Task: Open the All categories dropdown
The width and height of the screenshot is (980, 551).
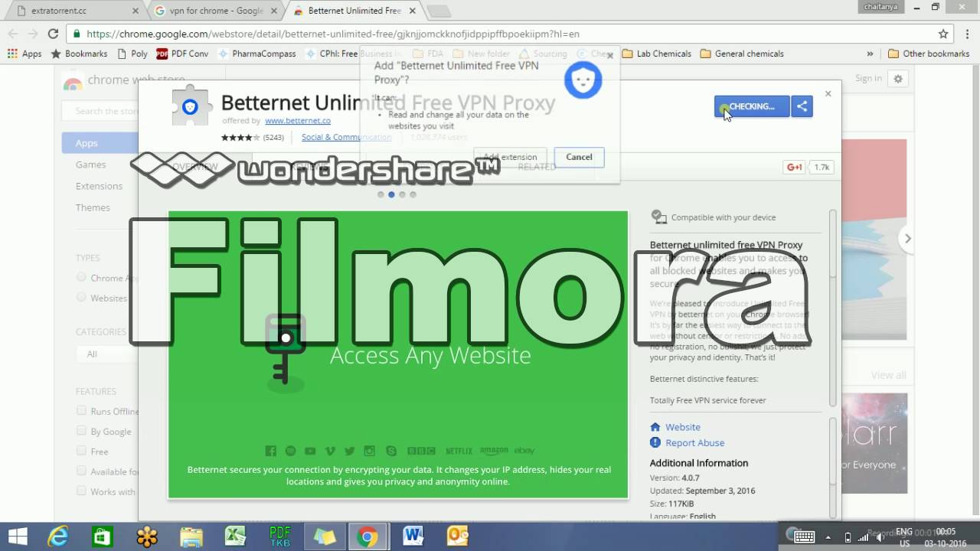Action: coord(106,354)
